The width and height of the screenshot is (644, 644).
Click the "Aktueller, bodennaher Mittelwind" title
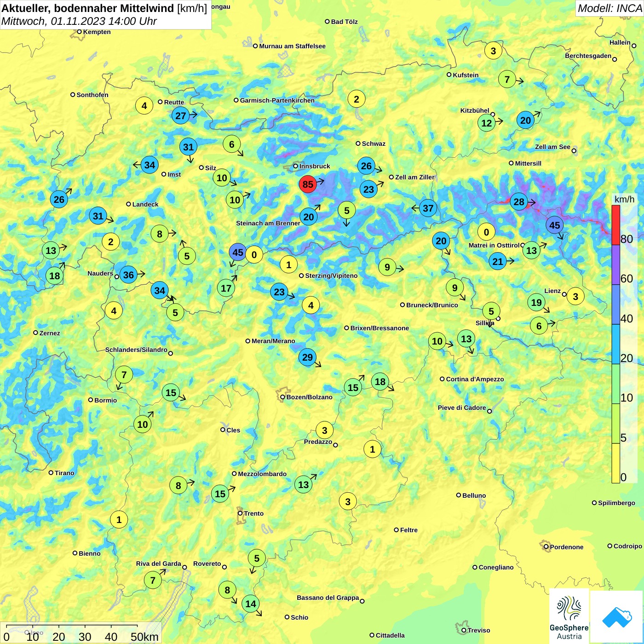(x=88, y=8)
